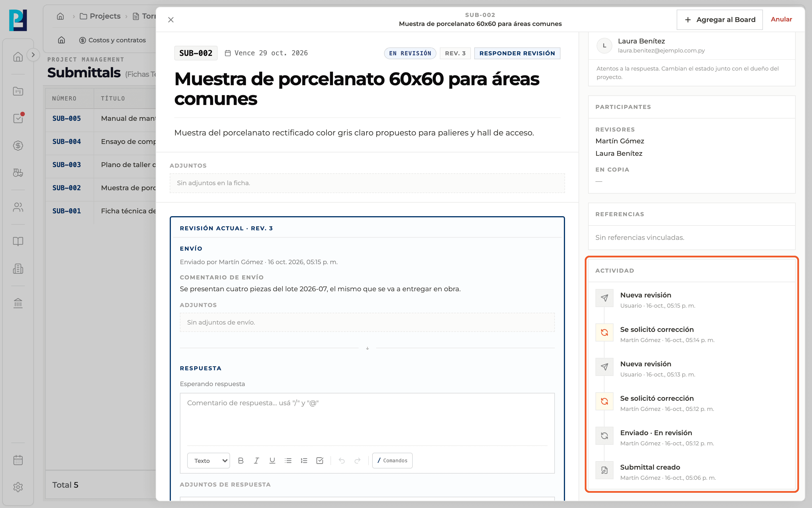Go to Projects breadcrumb

pos(100,16)
